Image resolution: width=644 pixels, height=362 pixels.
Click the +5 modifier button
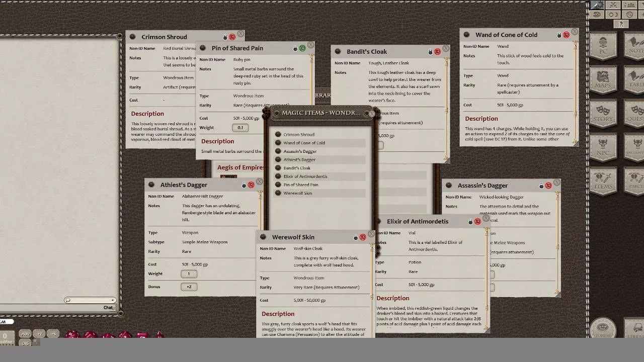pyautogui.click(x=53, y=334)
